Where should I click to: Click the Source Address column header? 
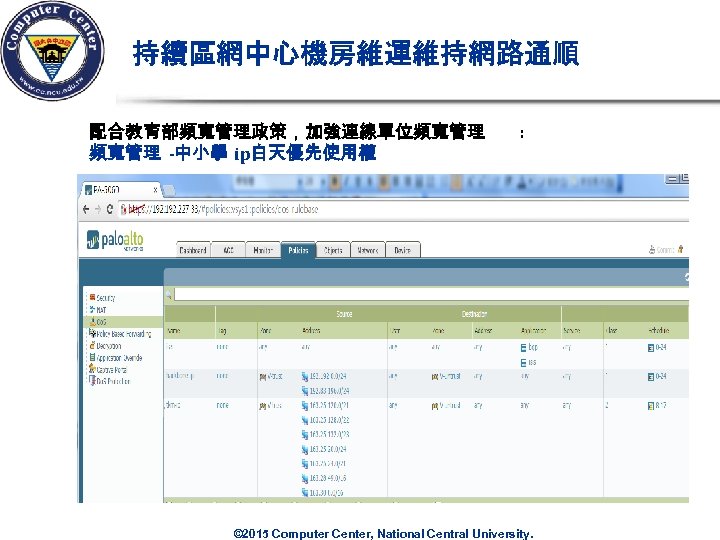coord(311,331)
